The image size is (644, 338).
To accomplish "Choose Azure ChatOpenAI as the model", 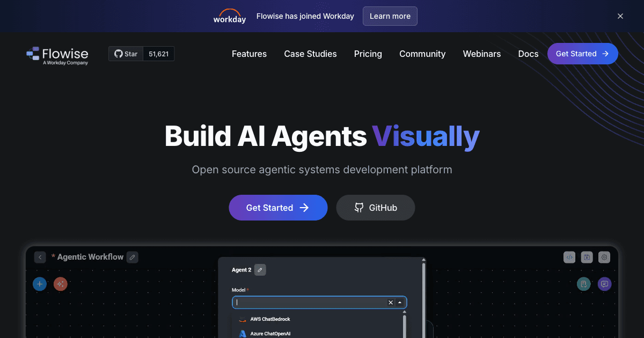I will coord(269,333).
